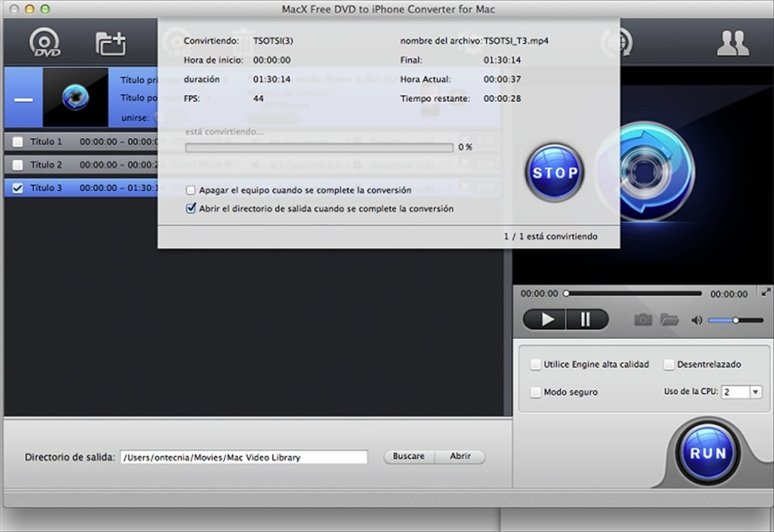Click the add folder icon in toolbar
The width and height of the screenshot is (774, 532).
[110, 43]
